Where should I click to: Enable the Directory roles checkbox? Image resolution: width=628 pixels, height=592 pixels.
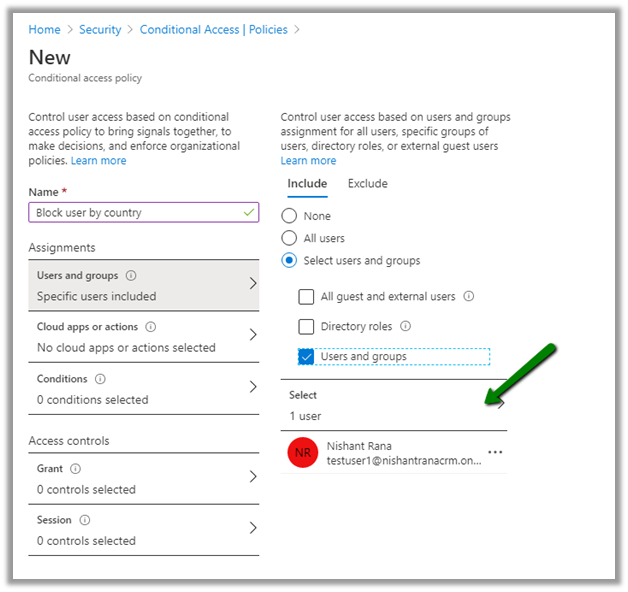(307, 326)
